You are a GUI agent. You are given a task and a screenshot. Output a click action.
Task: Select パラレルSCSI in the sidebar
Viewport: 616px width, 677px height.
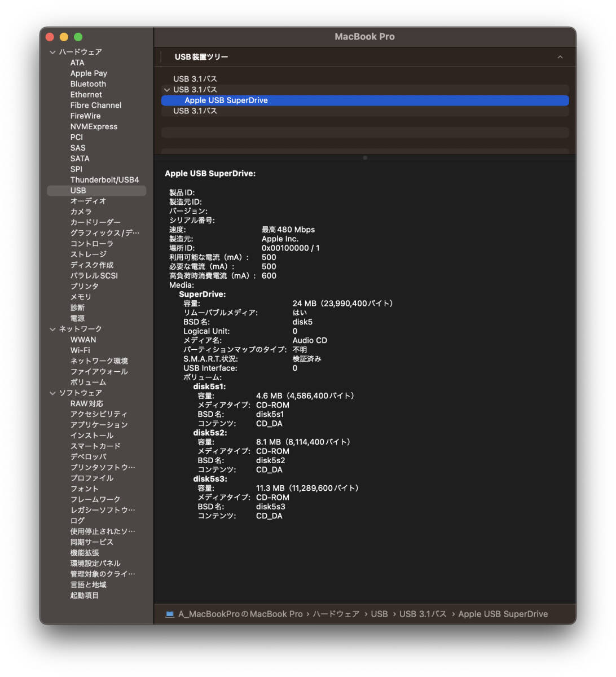pyautogui.click(x=94, y=276)
